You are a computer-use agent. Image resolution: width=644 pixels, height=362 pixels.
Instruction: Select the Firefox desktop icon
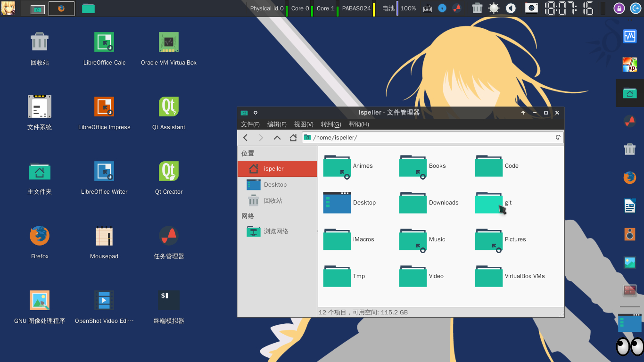point(40,243)
